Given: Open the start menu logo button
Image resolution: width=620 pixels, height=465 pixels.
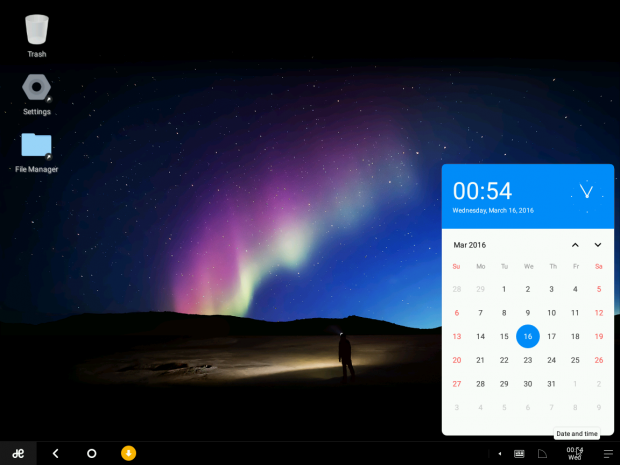Looking at the screenshot, I should [18, 453].
